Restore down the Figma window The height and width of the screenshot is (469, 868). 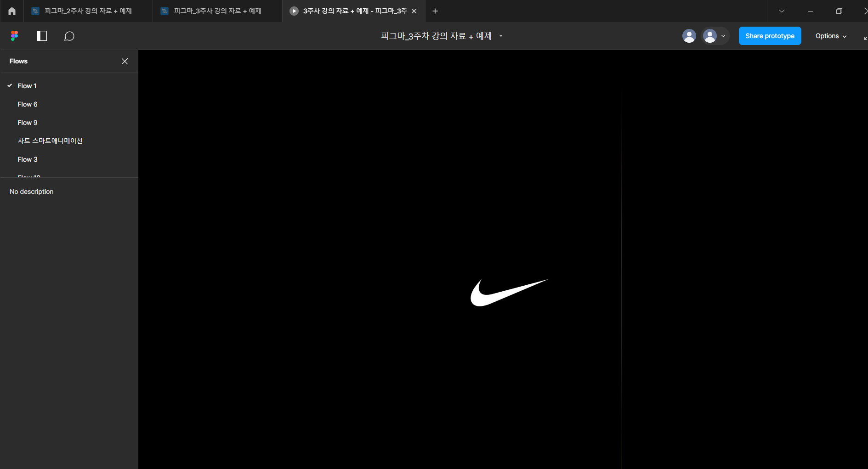(839, 11)
